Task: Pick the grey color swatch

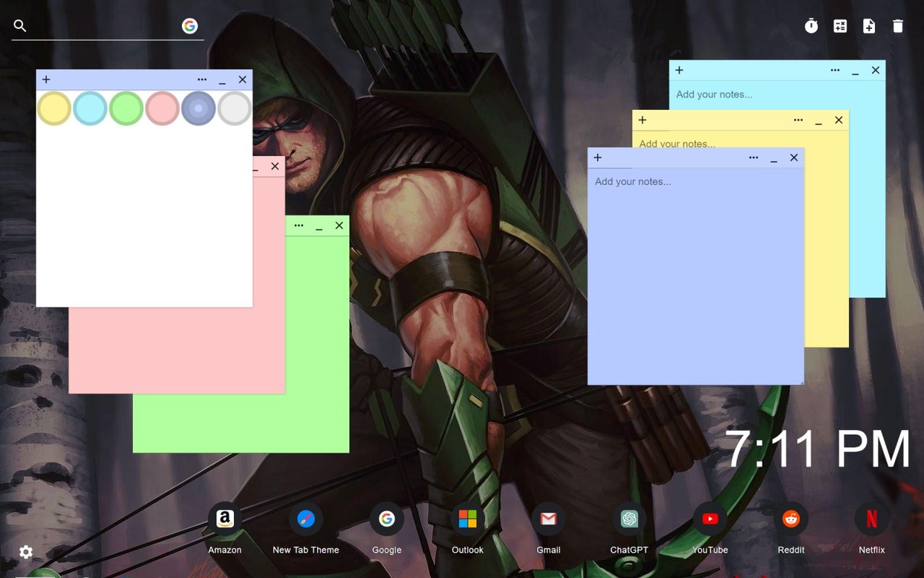Action: [x=235, y=108]
